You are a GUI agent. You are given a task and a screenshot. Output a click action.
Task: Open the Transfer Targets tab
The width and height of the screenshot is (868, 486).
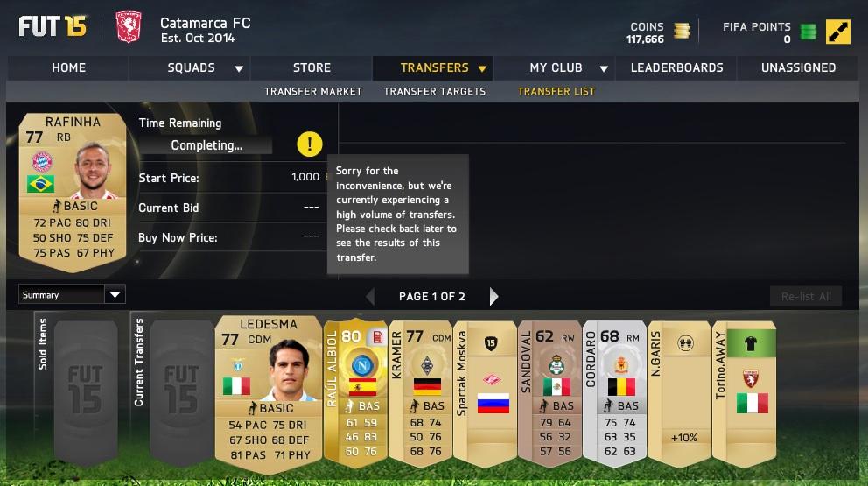(x=435, y=91)
